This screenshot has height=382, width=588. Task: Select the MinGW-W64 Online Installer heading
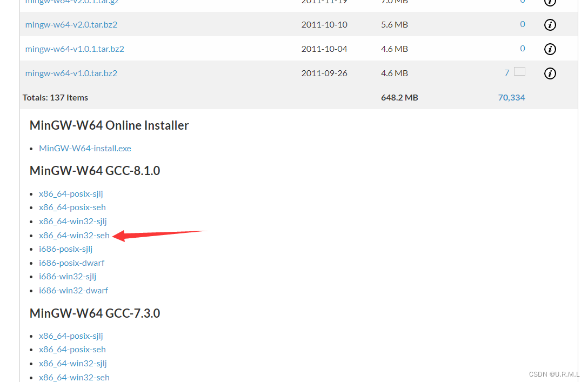[x=109, y=125]
